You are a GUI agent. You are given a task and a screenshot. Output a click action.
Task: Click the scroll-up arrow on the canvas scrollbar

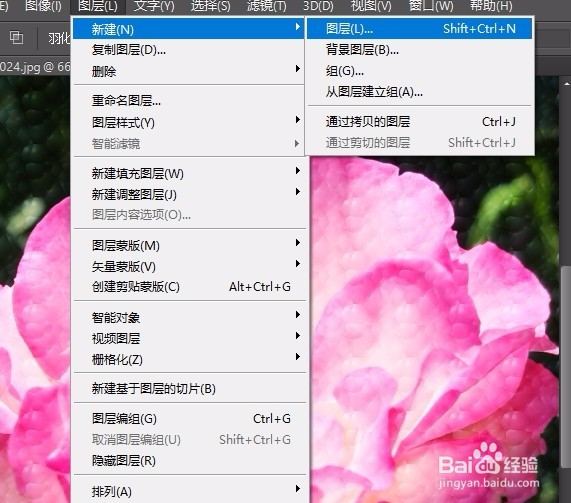pyautogui.click(x=567, y=83)
